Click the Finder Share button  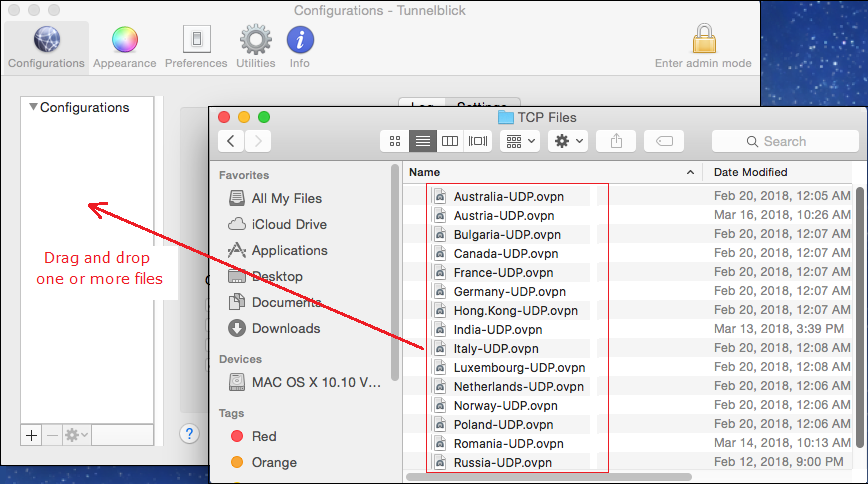(x=616, y=141)
